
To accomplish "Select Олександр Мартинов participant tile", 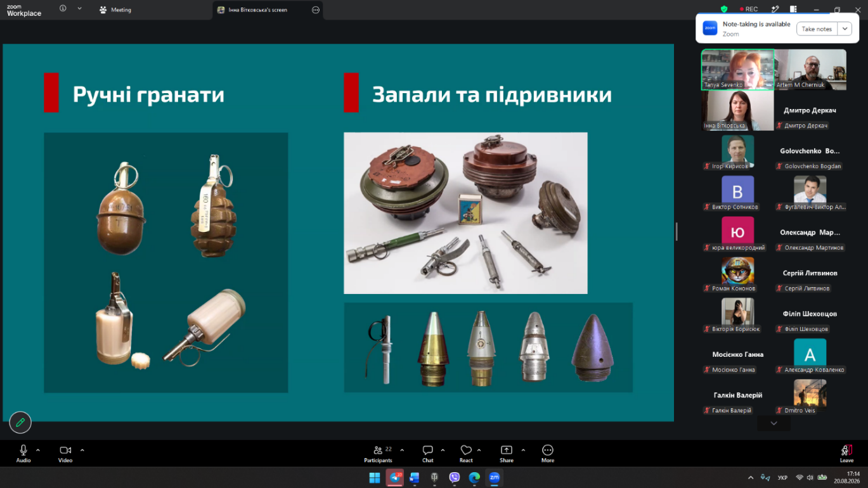I will 810,233.
